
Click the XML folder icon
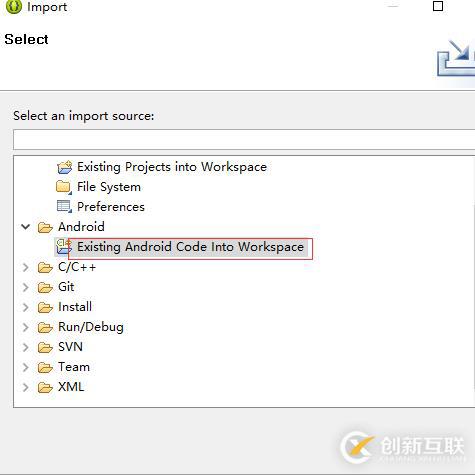point(45,387)
